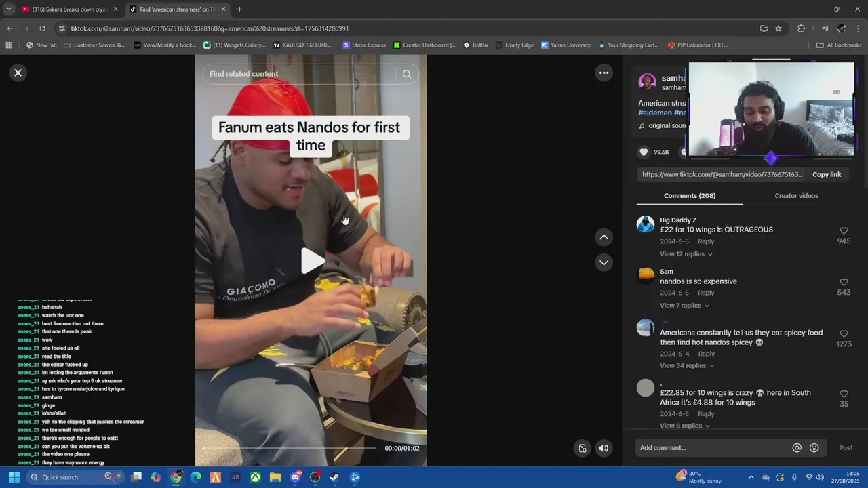Mute the video with the speaker icon
868x488 pixels.
coord(604,448)
